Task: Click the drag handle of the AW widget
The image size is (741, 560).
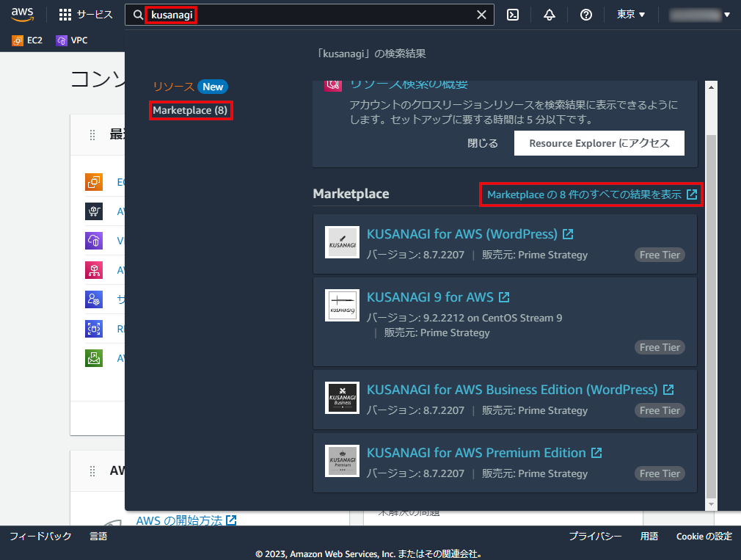Action: pos(92,471)
